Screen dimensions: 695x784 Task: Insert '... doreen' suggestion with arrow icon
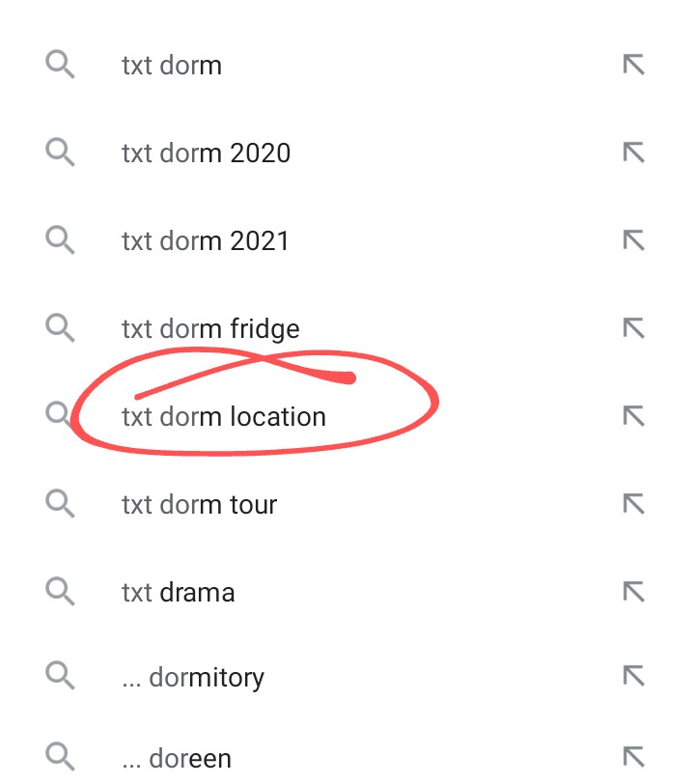[x=634, y=757]
